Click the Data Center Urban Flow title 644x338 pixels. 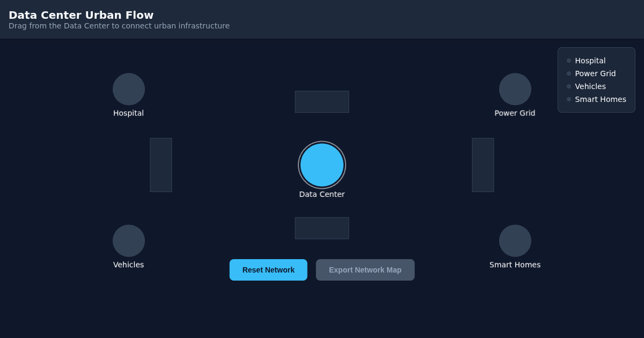[81, 15]
